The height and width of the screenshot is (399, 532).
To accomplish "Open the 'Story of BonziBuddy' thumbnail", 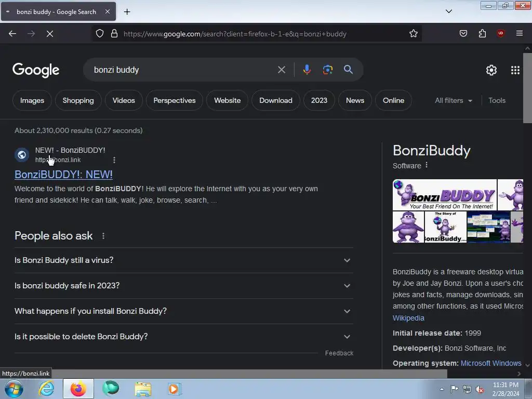I will coord(445,227).
